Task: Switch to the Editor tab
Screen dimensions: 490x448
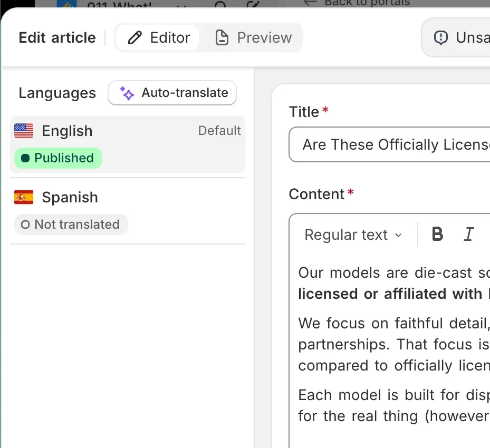Action: tap(158, 38)
